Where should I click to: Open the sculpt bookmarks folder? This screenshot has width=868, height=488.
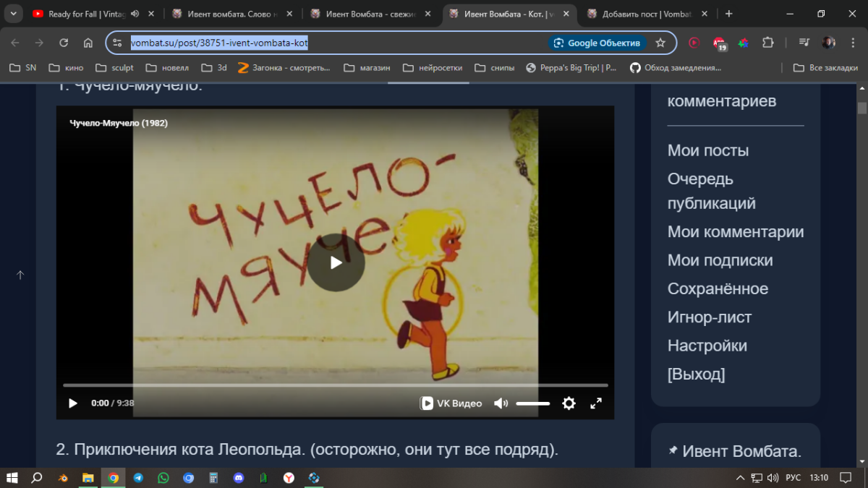coord(114,68)
